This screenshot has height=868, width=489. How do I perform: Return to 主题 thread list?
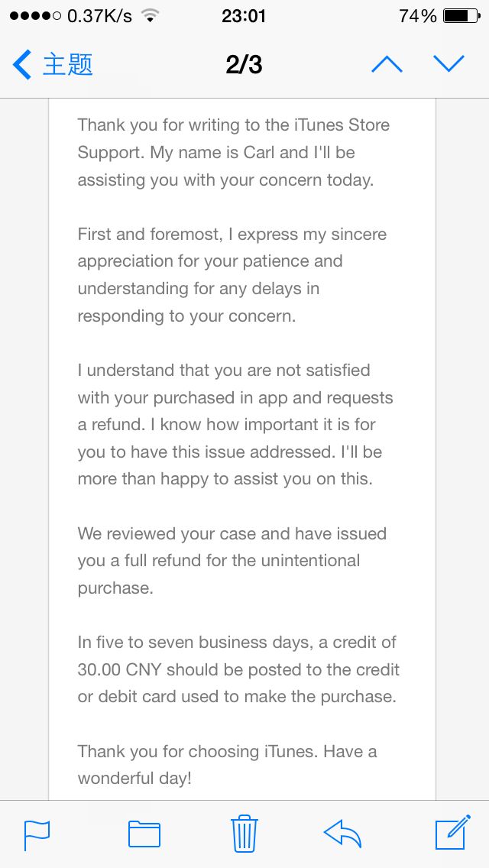67,65
